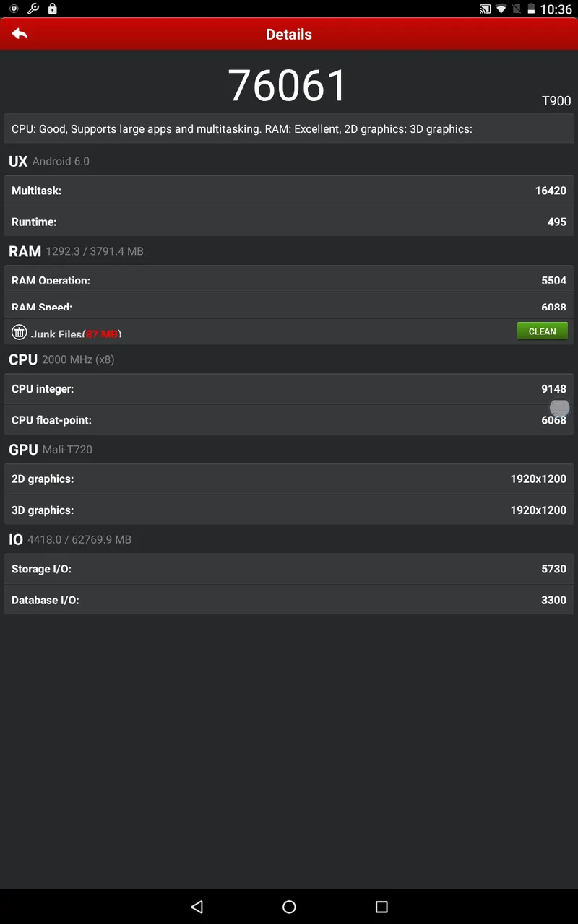Tap the 76061 total score
The height and width of the screenshot is (924, 578).
(288, 85)
